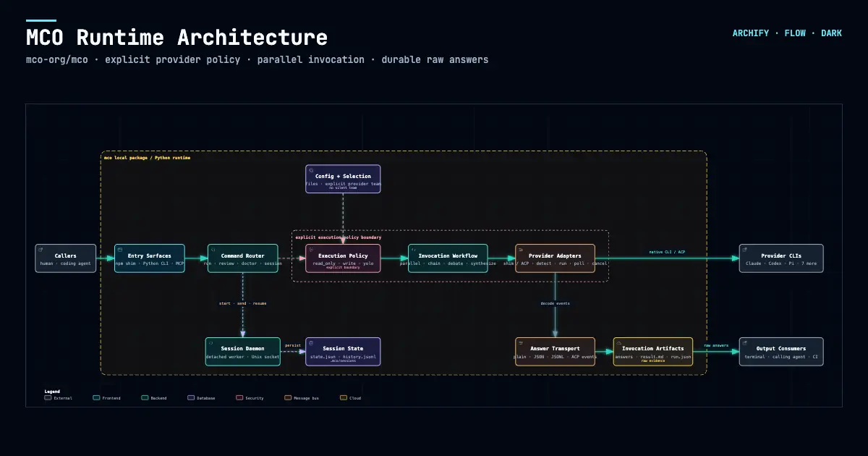The image size is (868, 456).
Task: Click the 'native CLI / ACP' edge label
Action: (x=667, y=252)
